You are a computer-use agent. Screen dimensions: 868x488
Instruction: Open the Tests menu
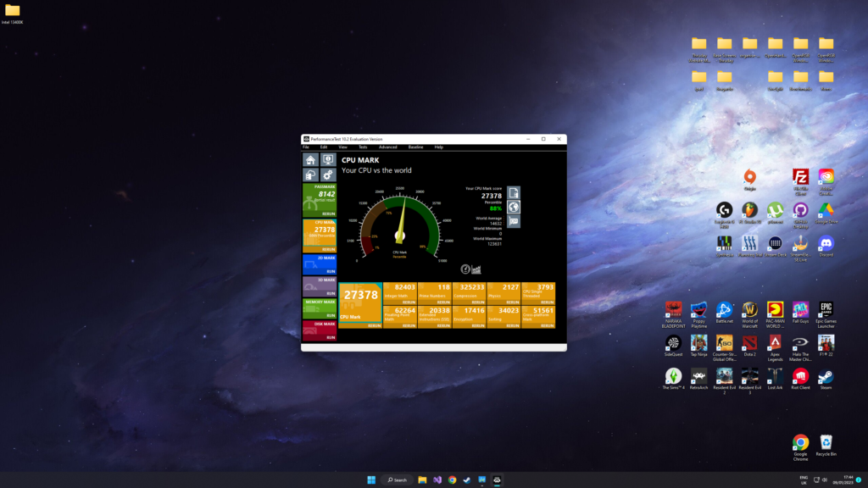click(363, 147)
